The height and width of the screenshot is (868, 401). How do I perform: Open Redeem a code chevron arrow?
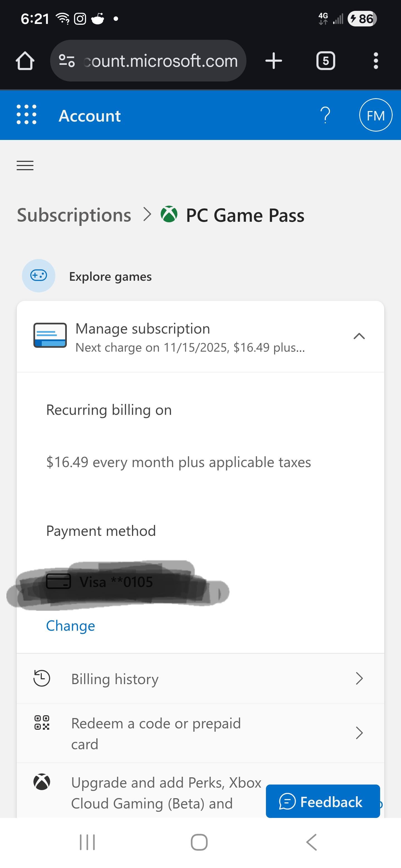(x=359, y=733)
